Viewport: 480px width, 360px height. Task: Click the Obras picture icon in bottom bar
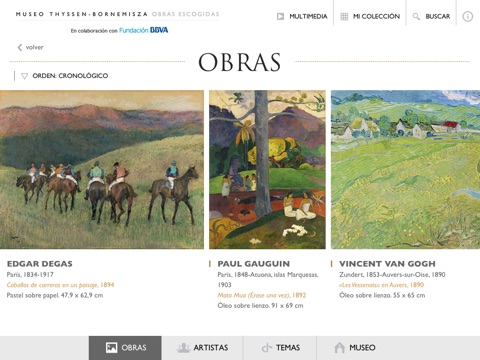[x=111, y=348]
